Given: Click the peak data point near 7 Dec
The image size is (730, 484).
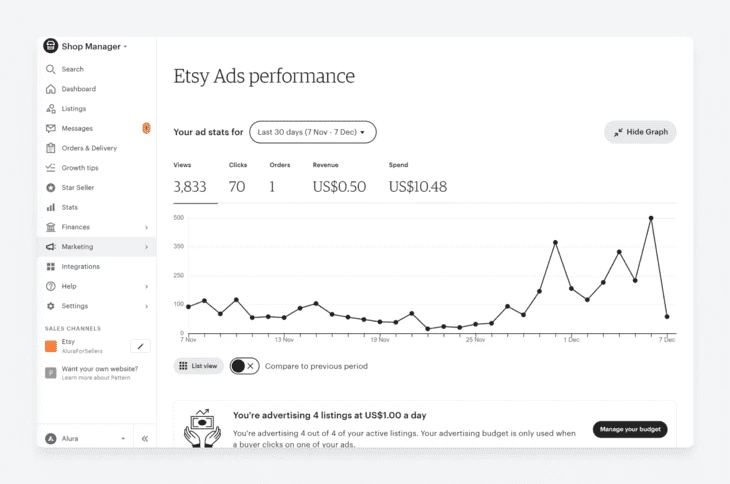Looking at the screenshot, I should tap(651, 218).
